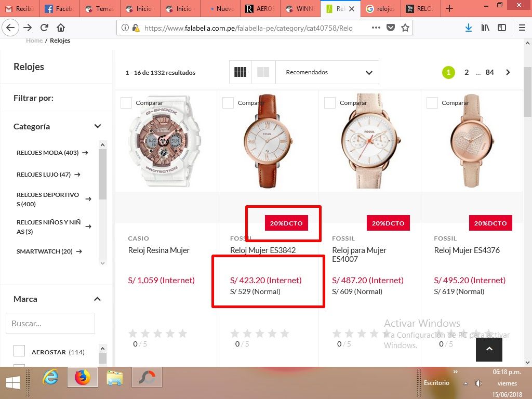Click the page vertical scrollbar thumb
This screenshot has height=399, width=532.
(528, 91)
